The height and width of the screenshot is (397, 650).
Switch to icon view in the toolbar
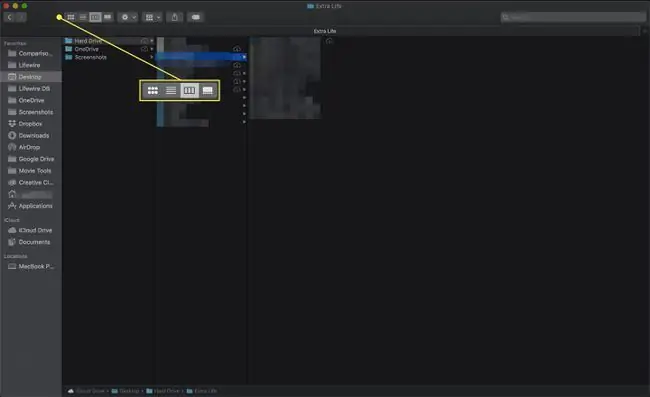[x=71, y=17]
